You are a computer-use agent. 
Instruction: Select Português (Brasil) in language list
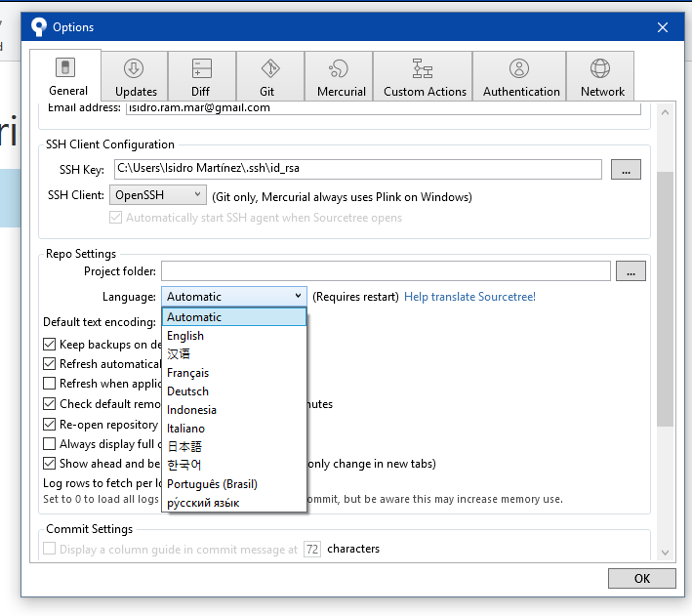[234, 484]
